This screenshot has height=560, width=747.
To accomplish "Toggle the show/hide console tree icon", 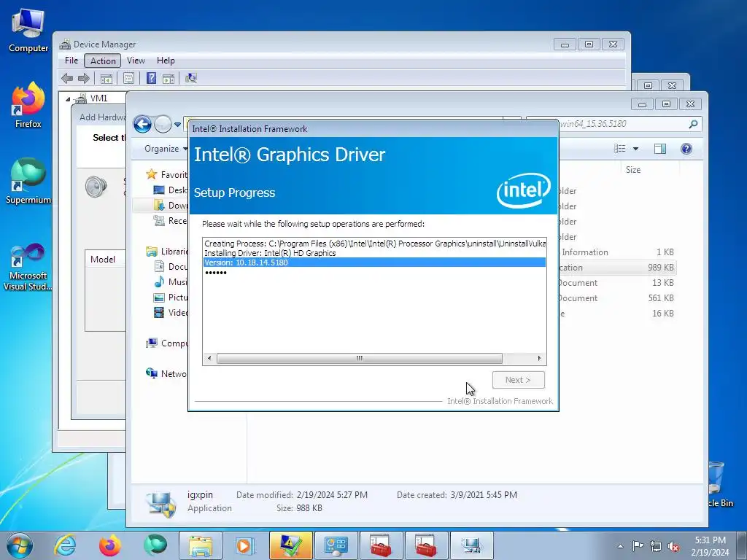I will 107,79.
